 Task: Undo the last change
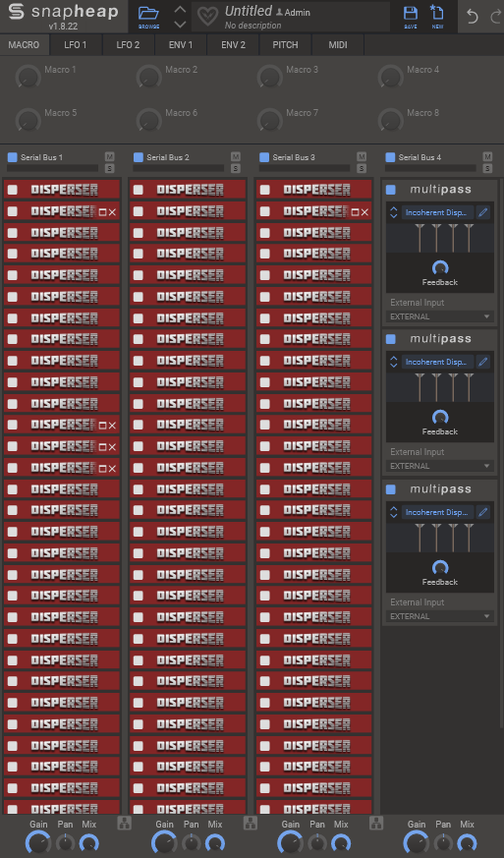[x=473, y=17]
